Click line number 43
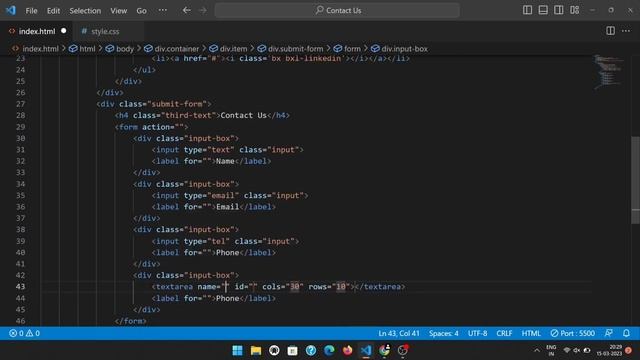The image size is (640, 360). tap(20, 287)
